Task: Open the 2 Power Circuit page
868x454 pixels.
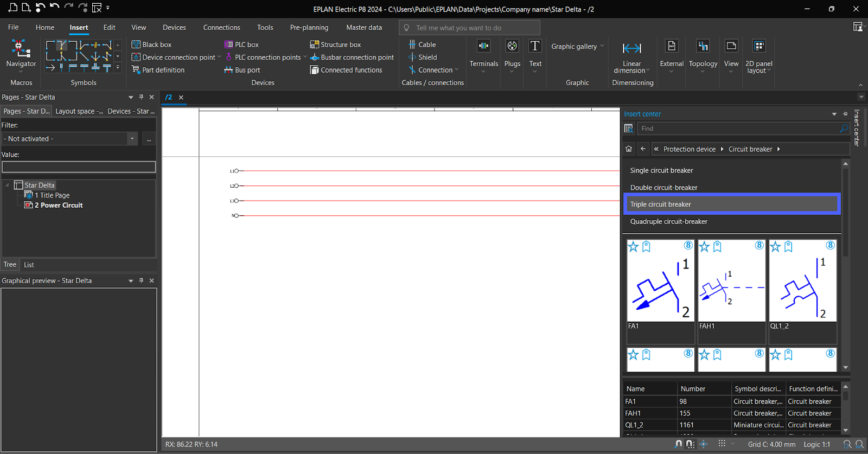Action: pos(59,205)
